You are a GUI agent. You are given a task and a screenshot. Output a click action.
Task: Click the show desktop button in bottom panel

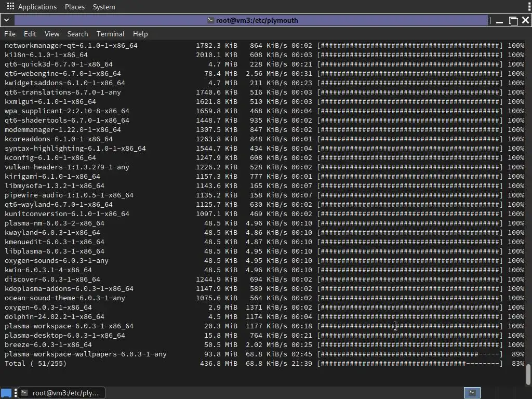[x=6, y=393]
